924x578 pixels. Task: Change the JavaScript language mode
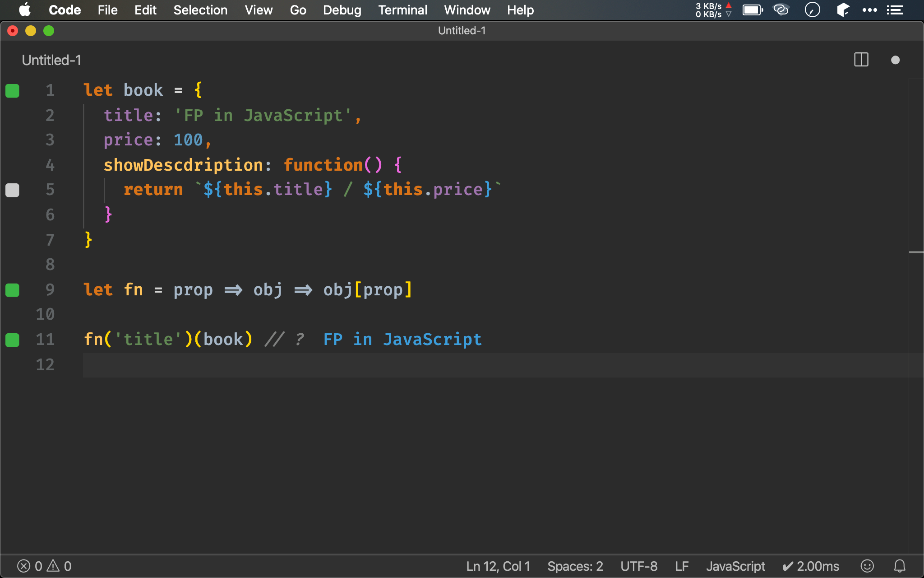coord(735,566)
